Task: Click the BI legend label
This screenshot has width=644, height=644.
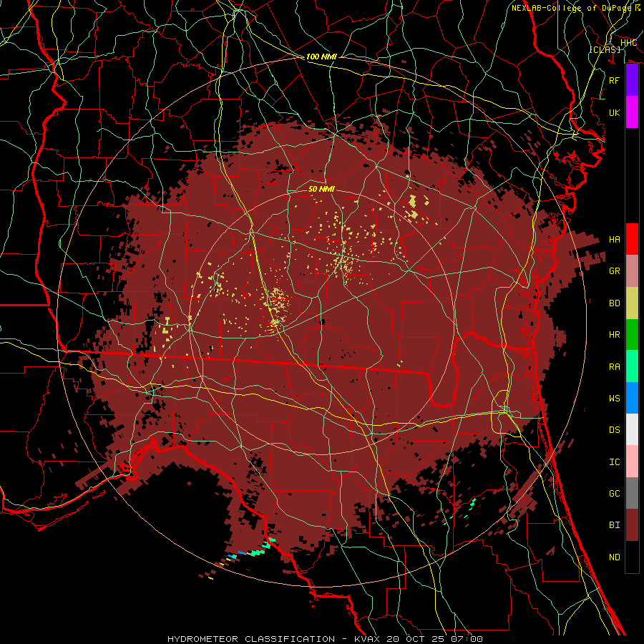Action: 614,525
